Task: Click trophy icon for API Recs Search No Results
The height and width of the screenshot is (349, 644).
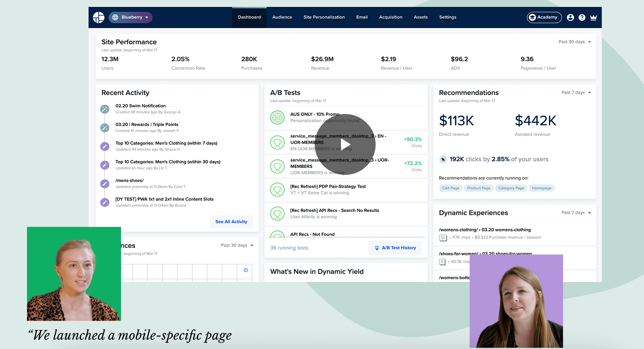Action: 277,214
